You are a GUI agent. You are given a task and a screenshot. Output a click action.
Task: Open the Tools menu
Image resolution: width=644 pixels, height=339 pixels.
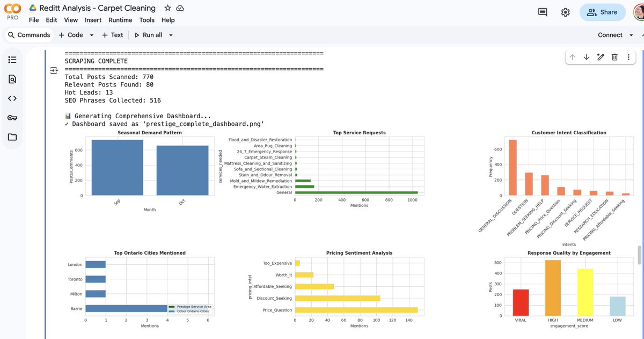(147, 20)
